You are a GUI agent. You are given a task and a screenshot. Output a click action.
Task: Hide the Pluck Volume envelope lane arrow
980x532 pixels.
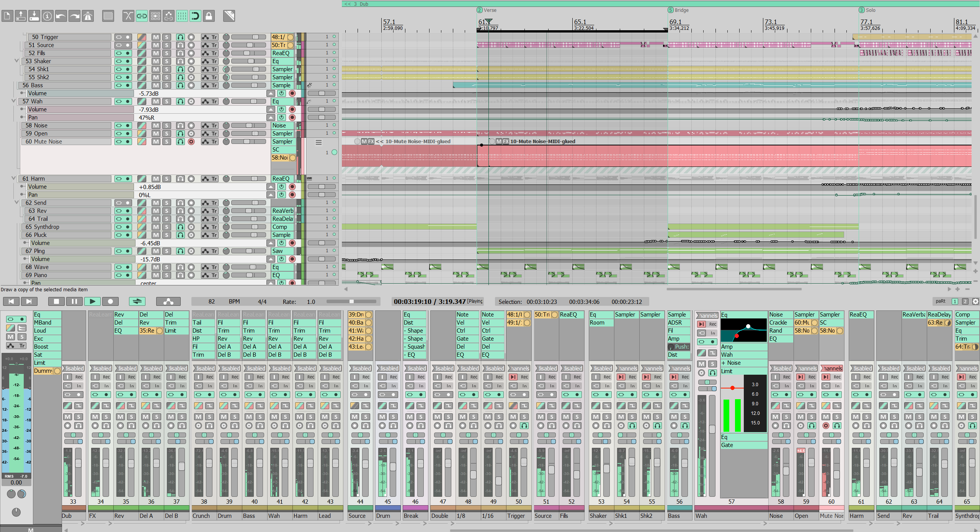[x=271, y=243]
